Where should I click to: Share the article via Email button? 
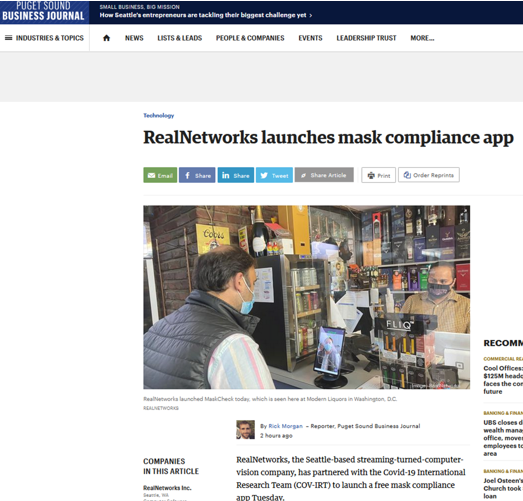coord(160,175)
